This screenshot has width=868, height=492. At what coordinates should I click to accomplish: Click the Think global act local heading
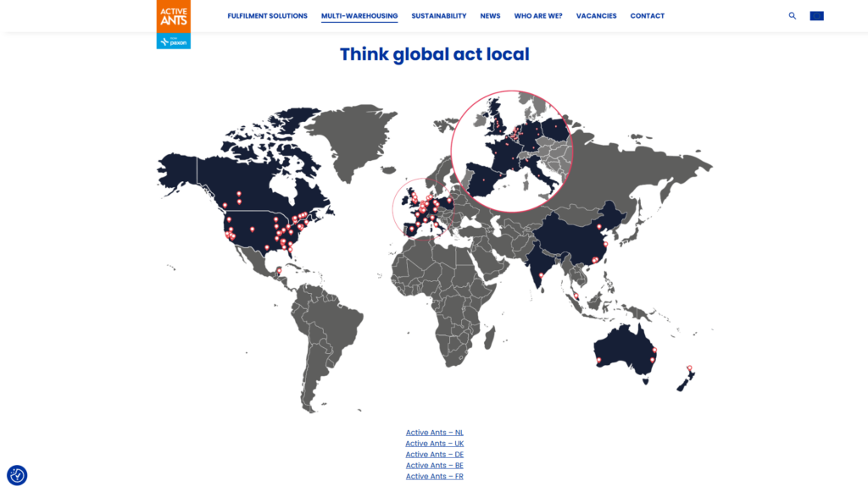(x=435, y=54)
